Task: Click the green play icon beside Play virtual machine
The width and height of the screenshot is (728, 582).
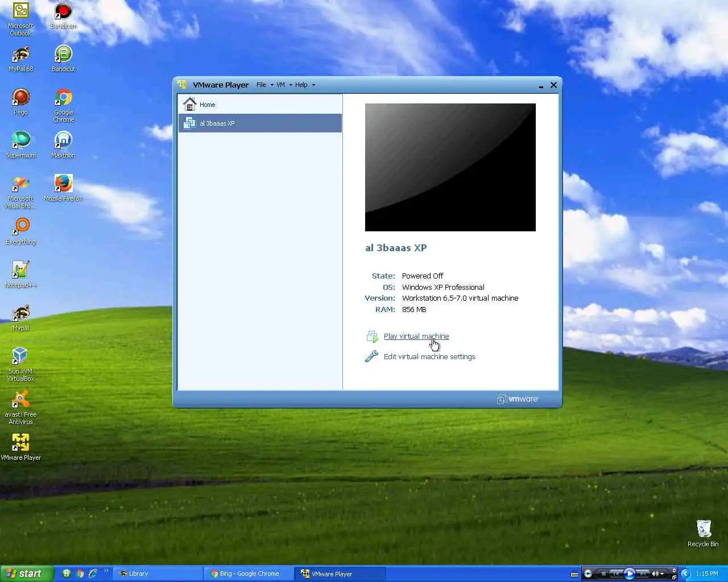Action: (372, 336)
